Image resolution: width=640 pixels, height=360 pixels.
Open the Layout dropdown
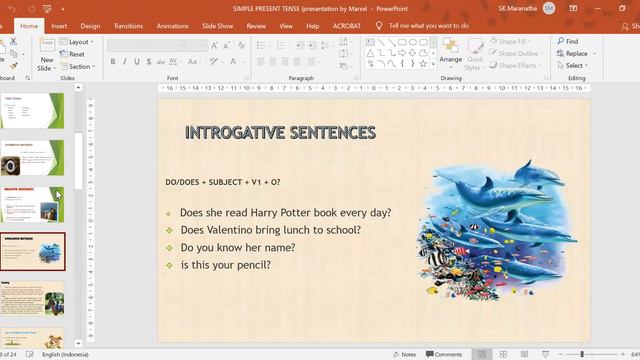tap(77, 42)
